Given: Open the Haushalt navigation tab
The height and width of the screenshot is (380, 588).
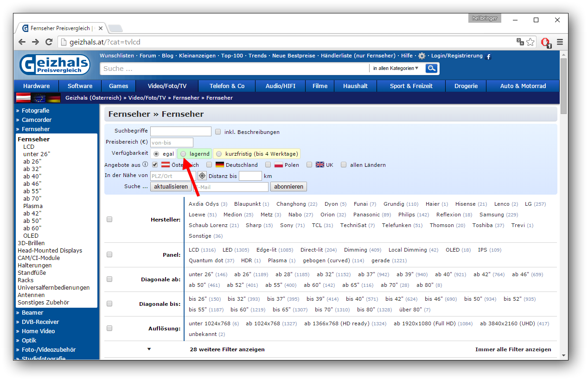Looking at the screenshot, I should pos(355,86).
